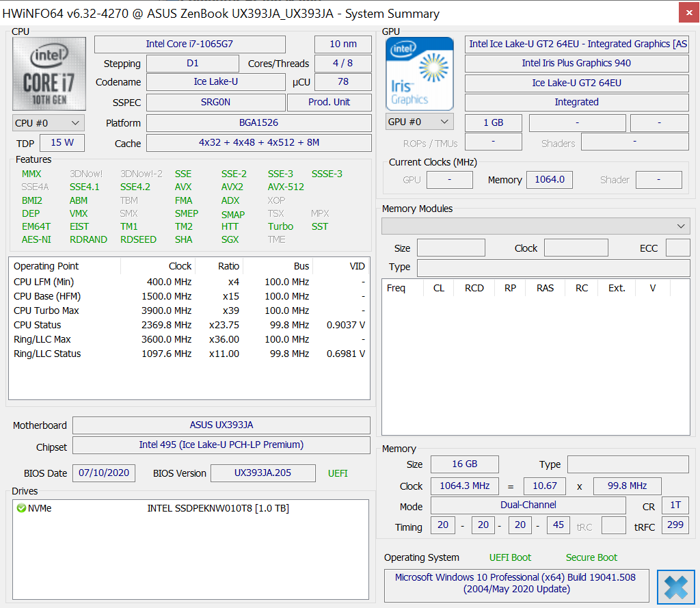Screen dimensions: 700x608
Task: Click the Turbo feature label
Action: point(280,226)
